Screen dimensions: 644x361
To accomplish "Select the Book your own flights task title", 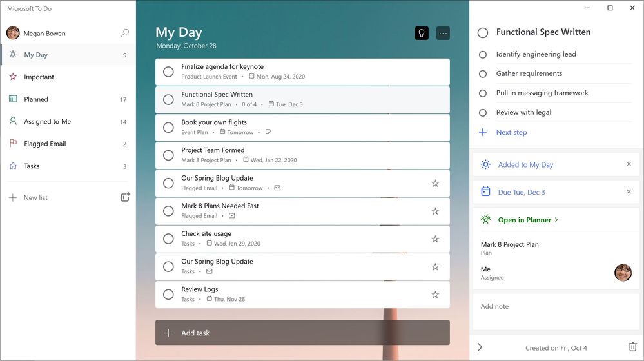I will point(214,122).
